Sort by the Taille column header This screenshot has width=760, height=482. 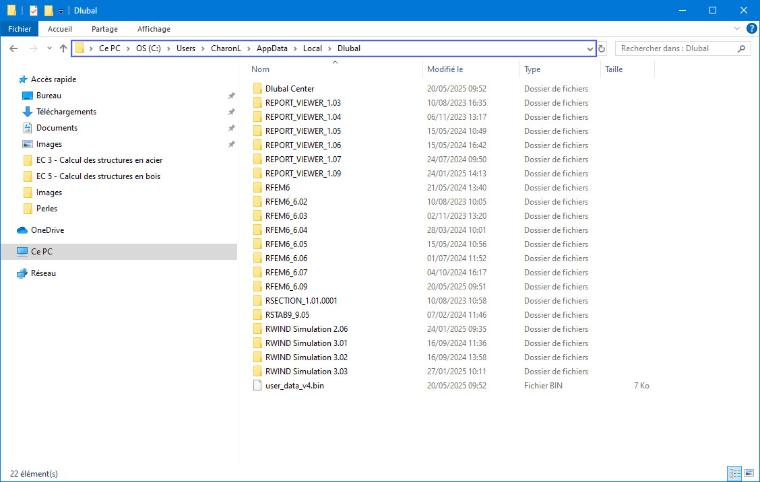click(x=614, y=69)
